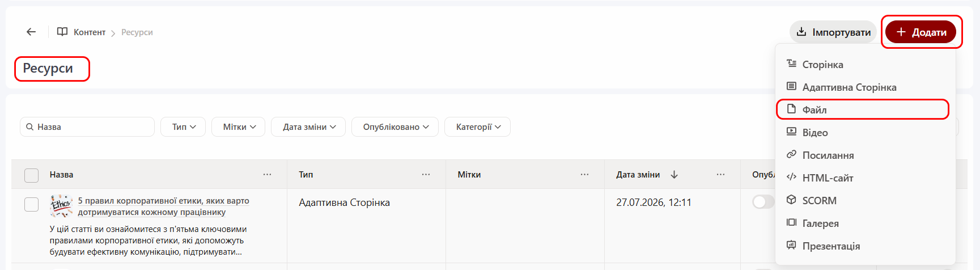
Task: Click the sort arrow on Дата зміни
Action: [674, 174]
